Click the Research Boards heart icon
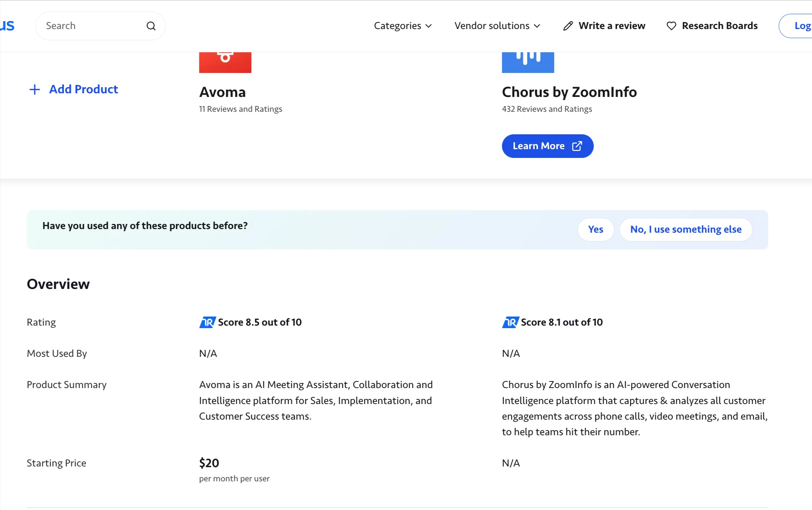Viewport: 812px width, 510px height. (671, 26)
